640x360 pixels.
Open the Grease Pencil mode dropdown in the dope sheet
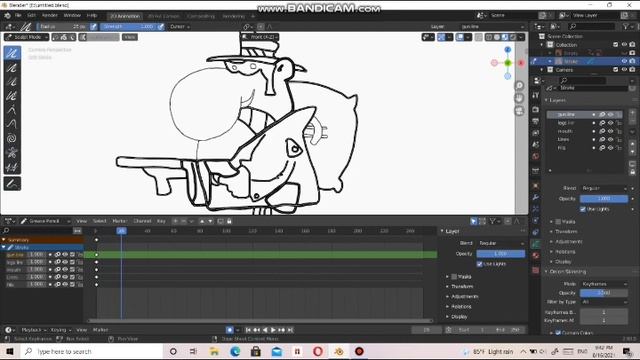[x=45, y=221]
